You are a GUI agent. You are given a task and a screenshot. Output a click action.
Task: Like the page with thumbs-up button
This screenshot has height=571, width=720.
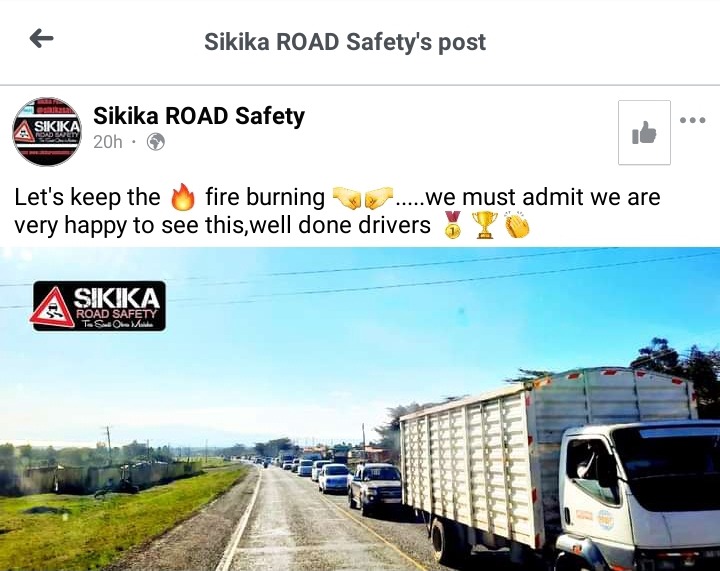(644, 133)
